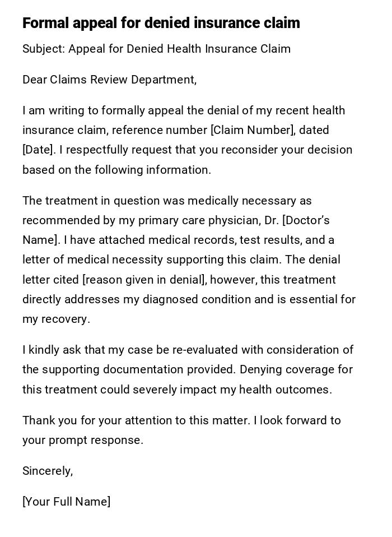Click the word 'Sincerely,'

point(48,471)
